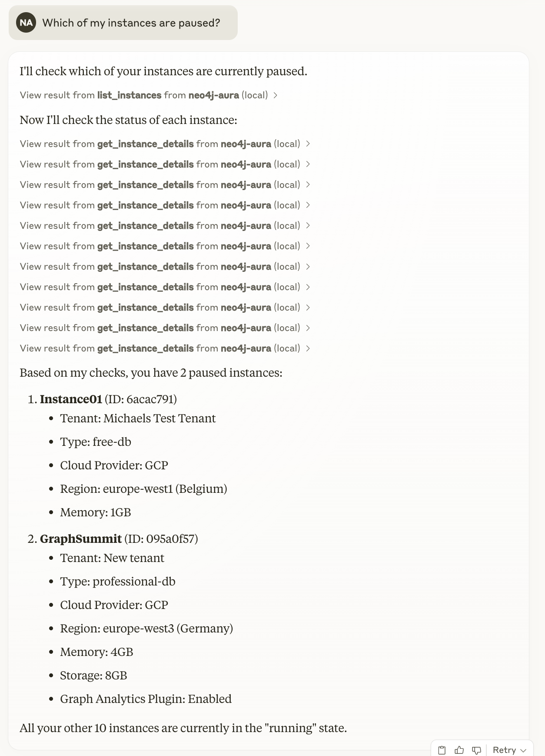The height and width of the screenshot is (756, 545).
Task: Open the tenth get_instance_details result
Action: pos(165,328)
